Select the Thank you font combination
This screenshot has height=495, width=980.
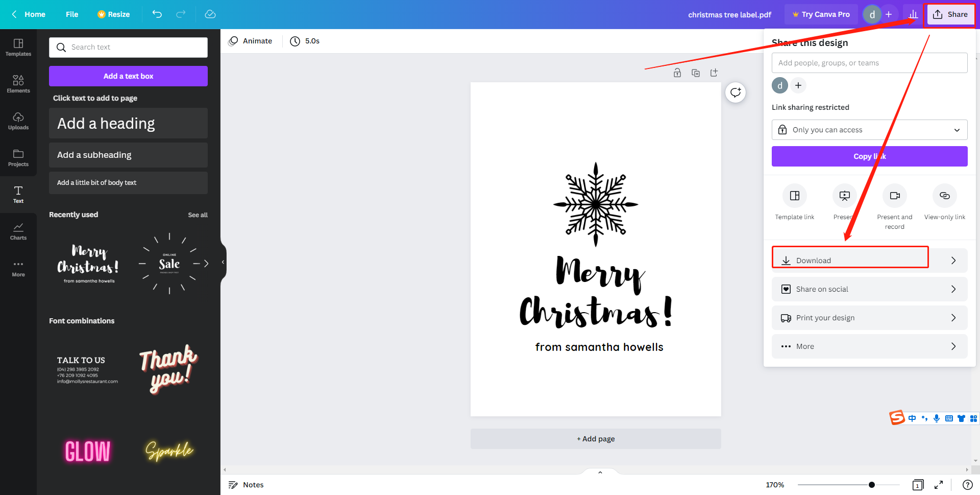(x=169, y=369)
